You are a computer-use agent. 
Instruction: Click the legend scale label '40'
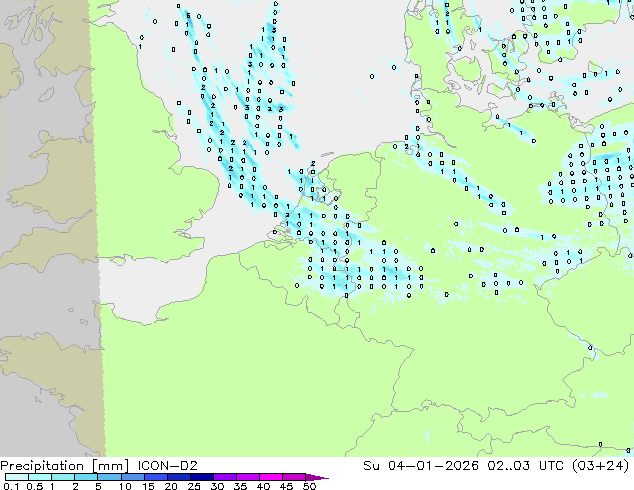[x=263, y=486]
